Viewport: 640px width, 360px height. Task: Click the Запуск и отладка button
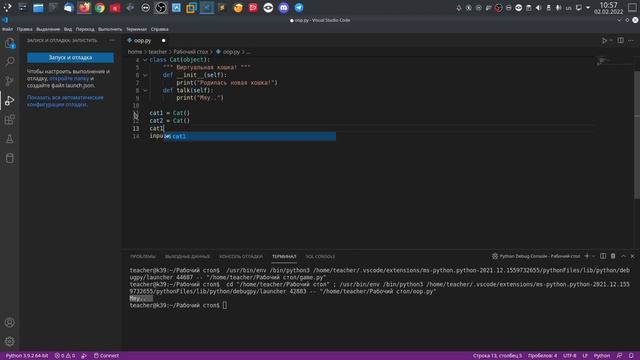point(70,58)
